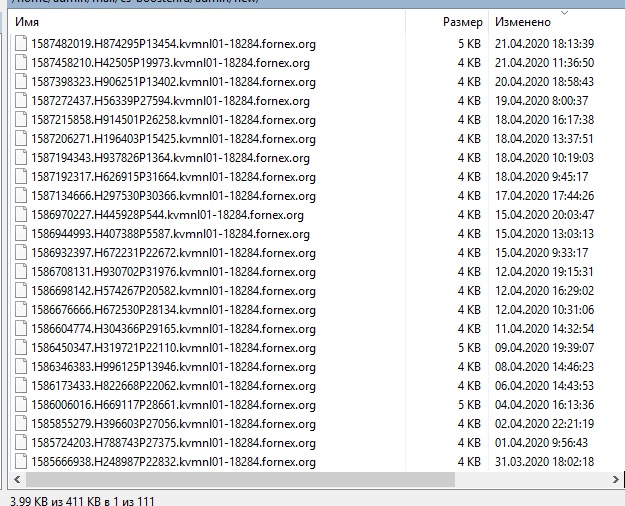
Task: Select file 1586698142.H574267P20582.kvmnl01-18284.fornex.org
Action: pyautogui.click(x=173, y=291)
